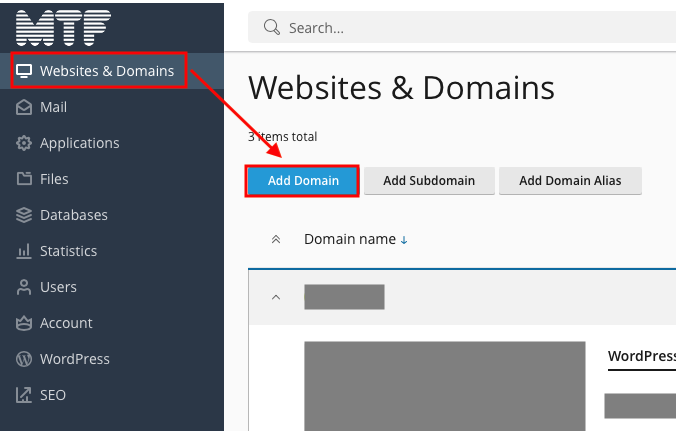This screenshot has height=431, width=676.
Task: Click the Account crown icon
Action: (x=24, y=323)
